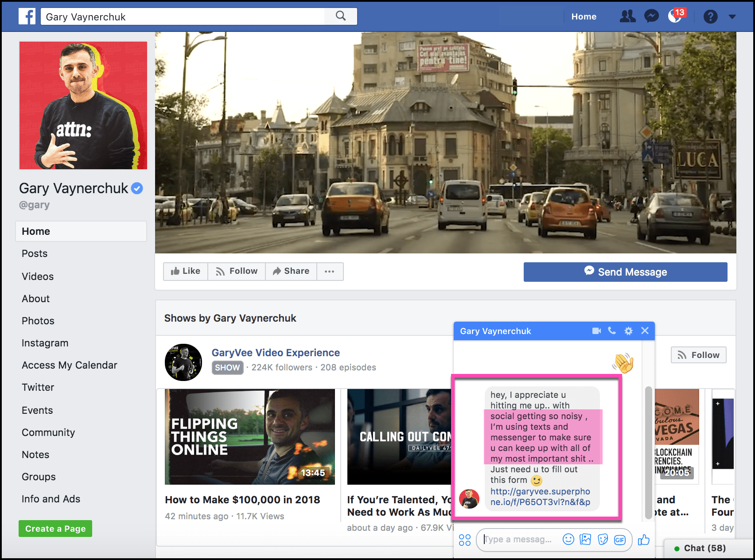Open the friend requests icon

click(627, 17)
